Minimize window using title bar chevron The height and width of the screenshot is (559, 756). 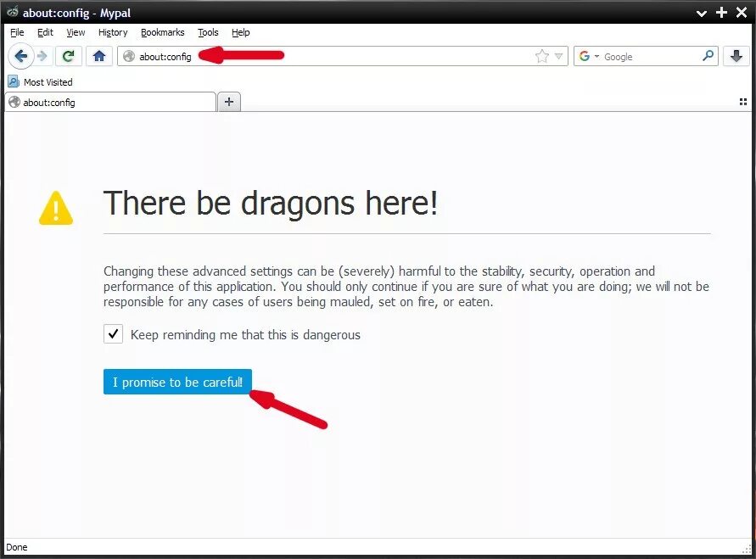coord(702,13)
